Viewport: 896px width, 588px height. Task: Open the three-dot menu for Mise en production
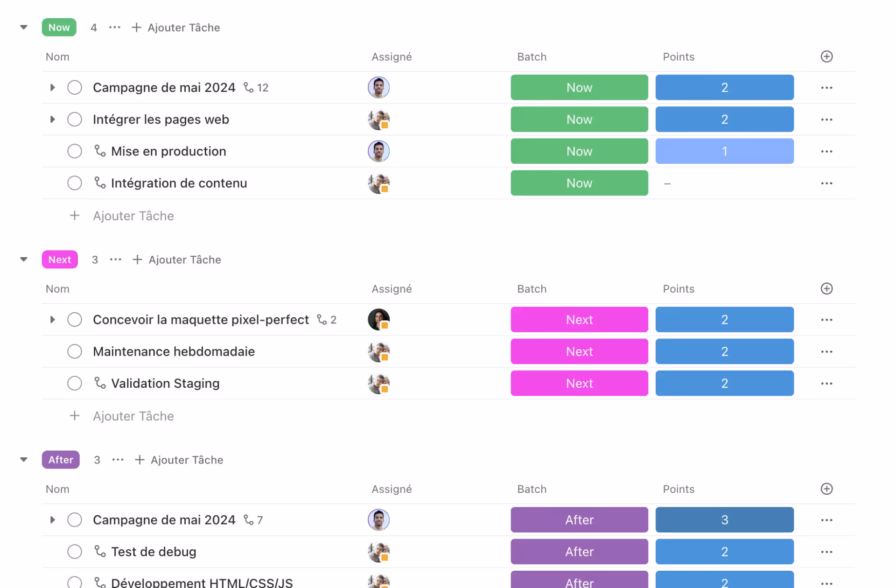coord(826,152)
